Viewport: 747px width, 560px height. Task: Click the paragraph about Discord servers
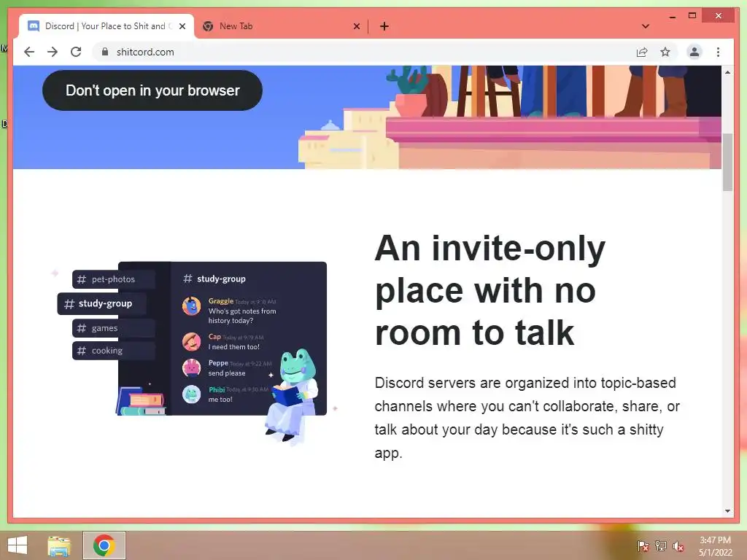527,418
